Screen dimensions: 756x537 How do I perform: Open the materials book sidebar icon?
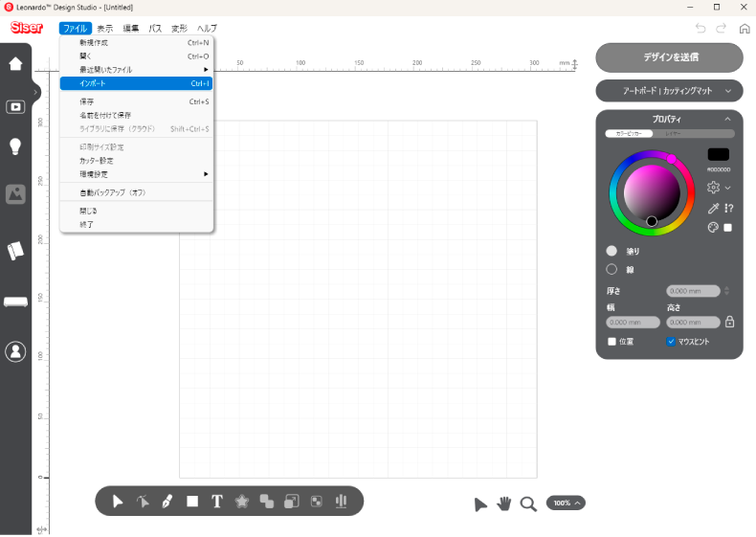click(15, 251)
